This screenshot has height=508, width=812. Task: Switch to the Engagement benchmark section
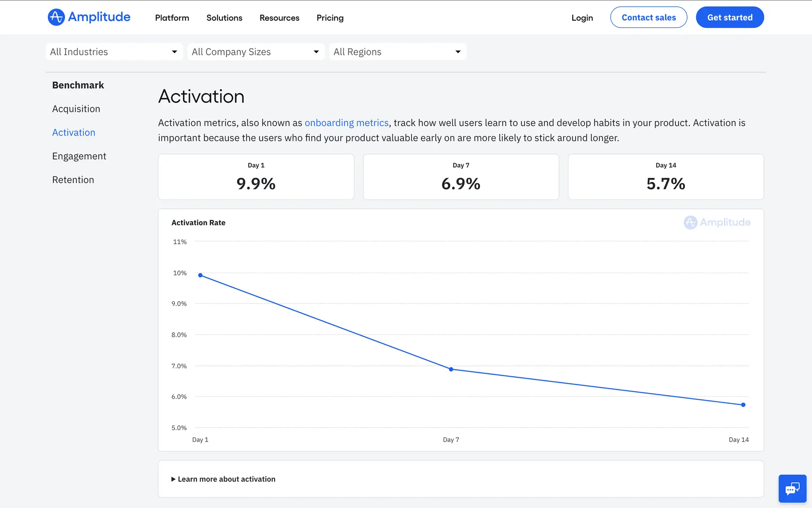coord(79,156)
